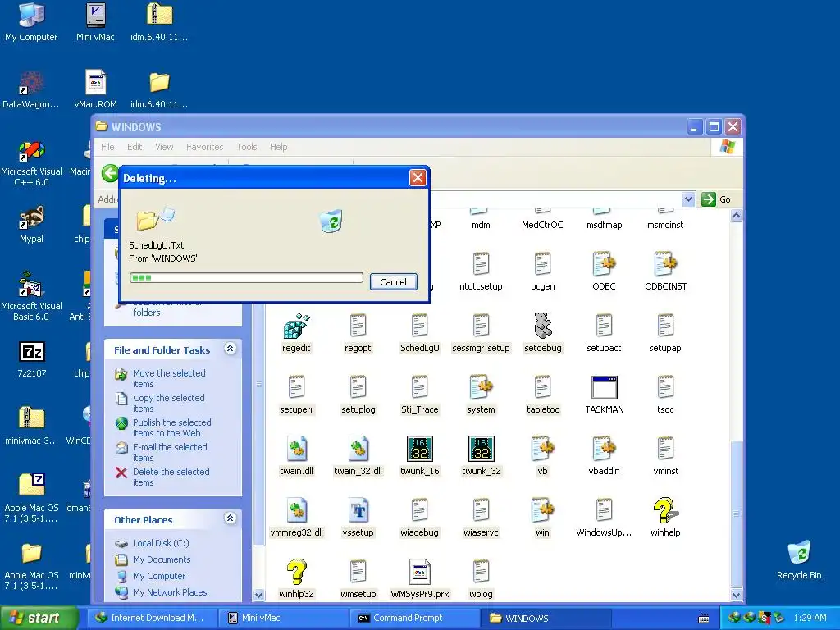Click Publish the selected items to the Web
This screenshot has width=840, height=630.
coord(171,428)
